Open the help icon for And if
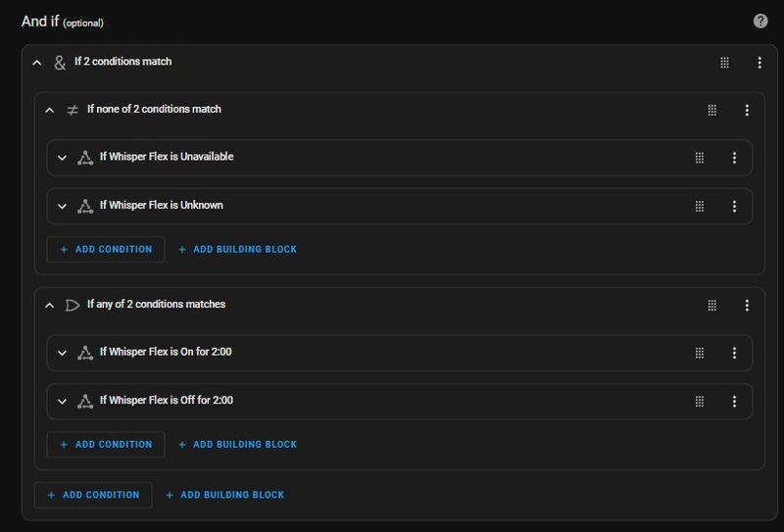The image size is (784, 532). click(x=760, y=22)
